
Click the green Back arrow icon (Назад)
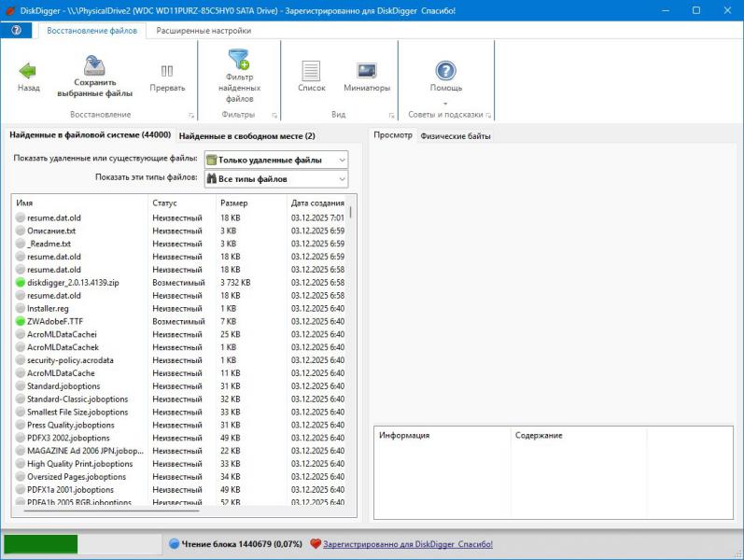coord(28,71)
